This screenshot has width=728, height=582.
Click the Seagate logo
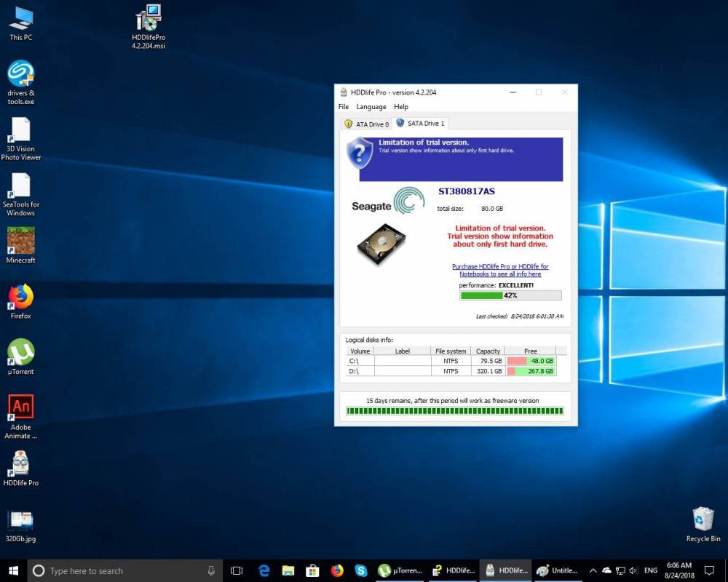[x=388, y=202]
